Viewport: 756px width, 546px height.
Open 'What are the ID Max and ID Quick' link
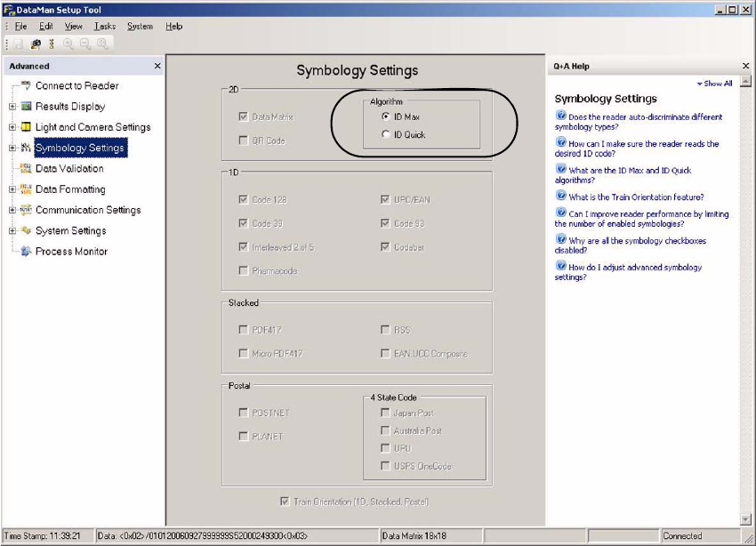623,175
